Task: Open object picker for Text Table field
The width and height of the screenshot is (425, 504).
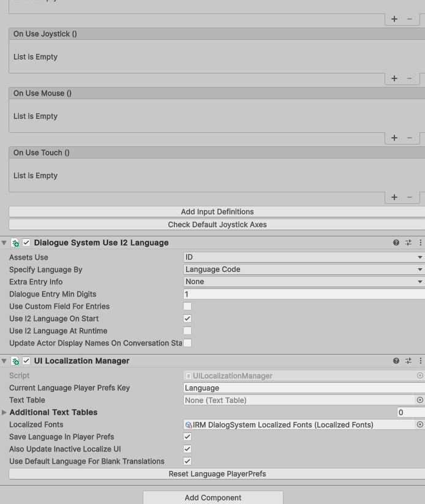Action: tap(420, 400)
